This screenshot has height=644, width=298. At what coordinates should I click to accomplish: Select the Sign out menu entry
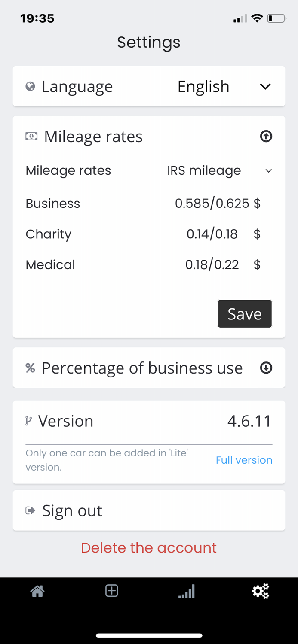pyautogui.click(x=72, y=510)
